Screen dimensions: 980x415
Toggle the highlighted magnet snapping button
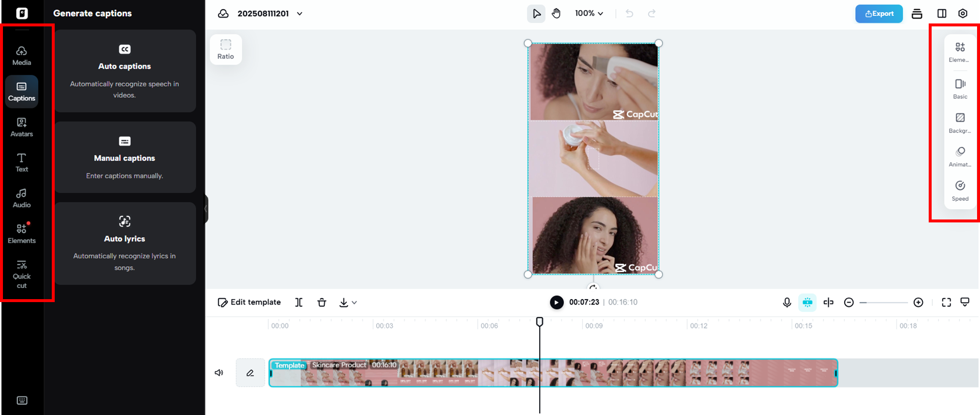pos(807,303)
